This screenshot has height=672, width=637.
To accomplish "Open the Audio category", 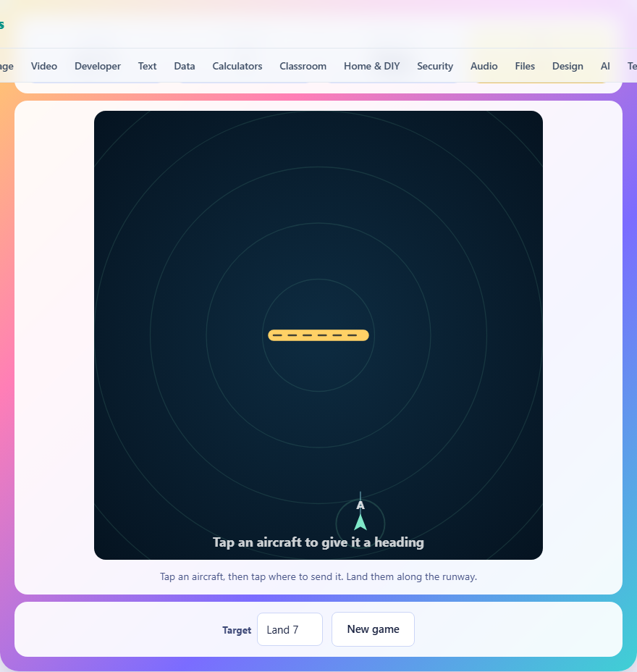I will [x=484, y=66].
